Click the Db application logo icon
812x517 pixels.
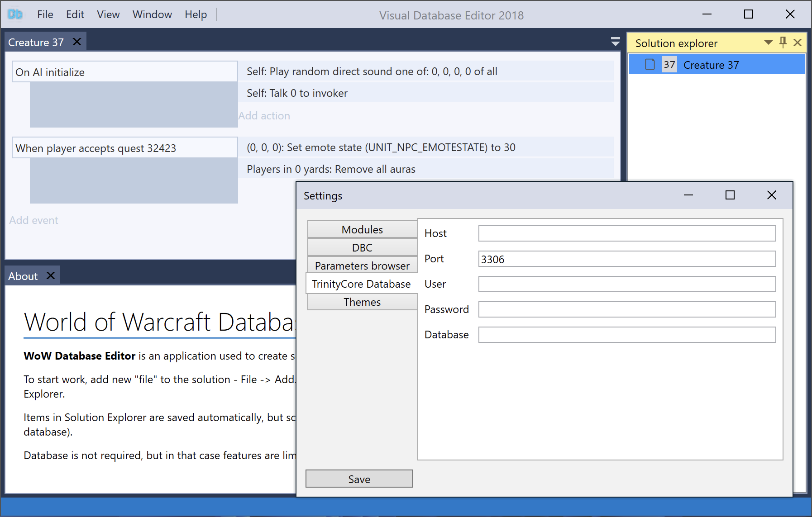pos(15,14)
